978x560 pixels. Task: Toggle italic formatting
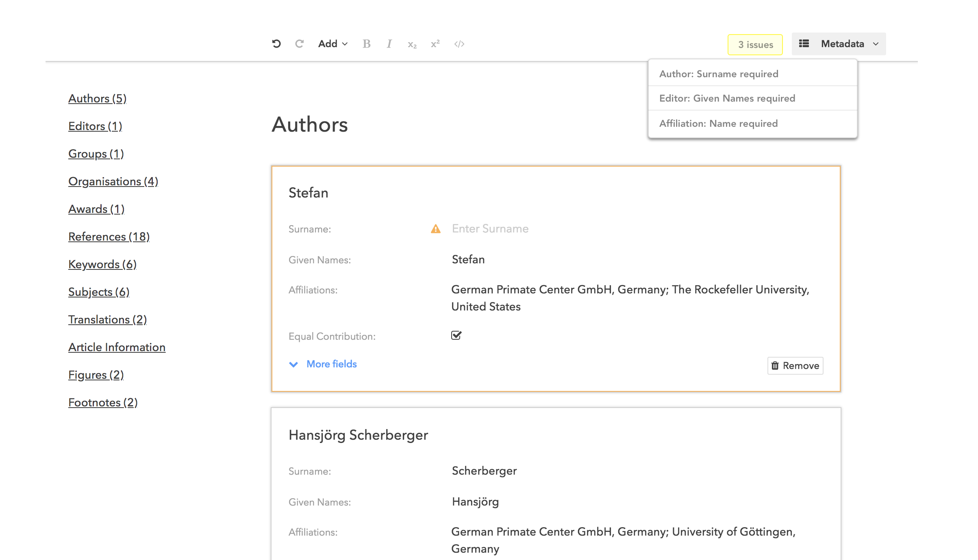[x=389, y=44]
